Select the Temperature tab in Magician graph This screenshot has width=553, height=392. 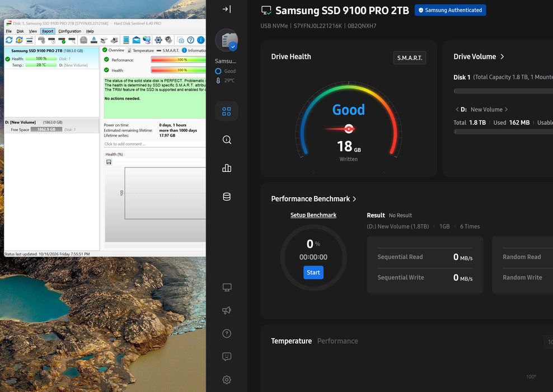click(x=291, y=341)
